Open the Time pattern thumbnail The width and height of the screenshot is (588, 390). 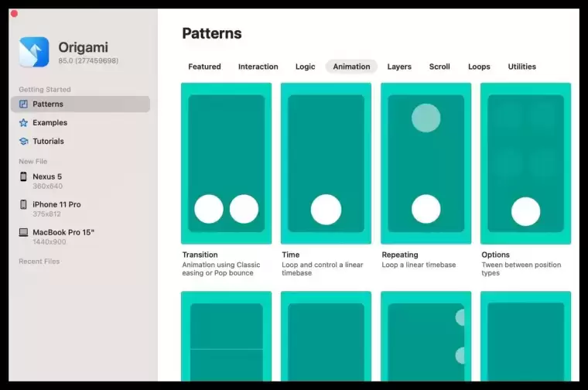click(x=326, y=163)
